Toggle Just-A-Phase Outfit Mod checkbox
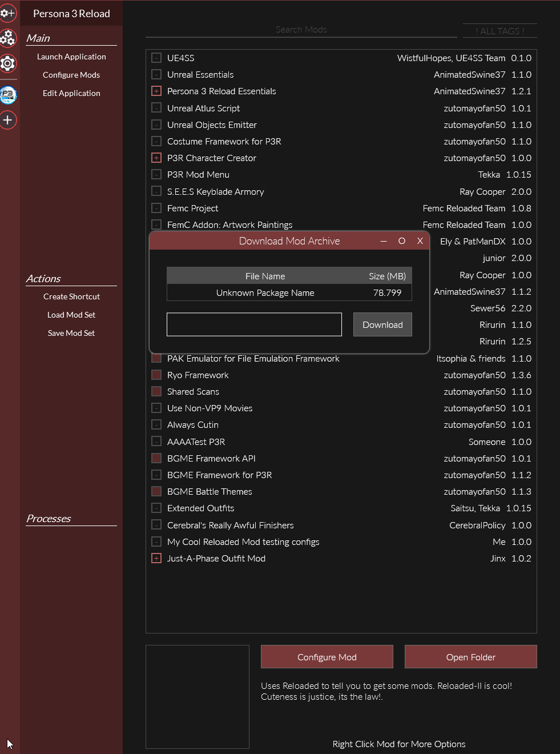Screen dimensions: 560x754 click(x=156, y=558)
